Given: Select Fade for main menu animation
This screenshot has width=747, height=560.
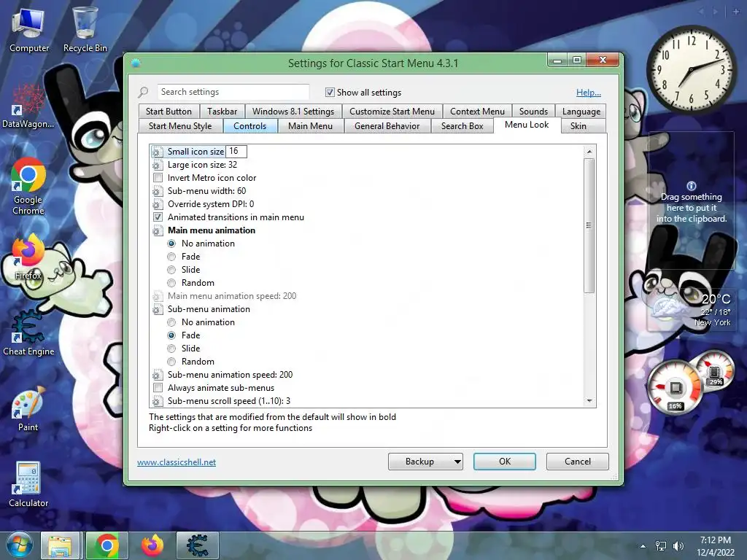Looking at the screenshot, I should [x=171, y=257].
